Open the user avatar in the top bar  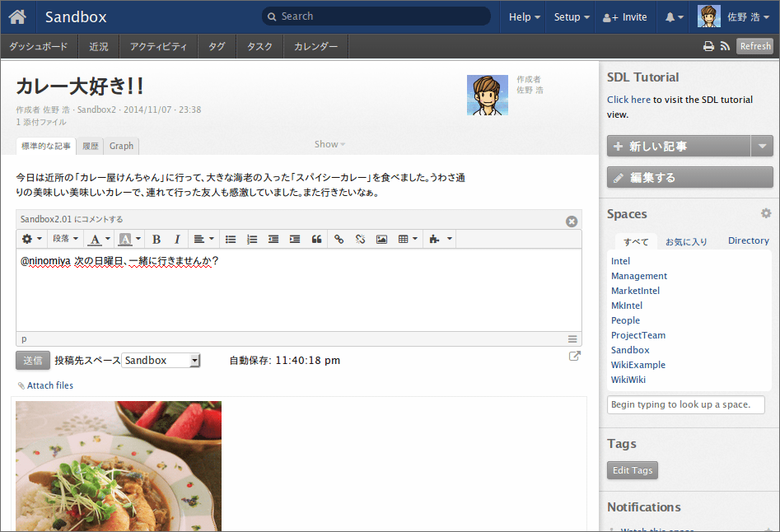(709, 17)
